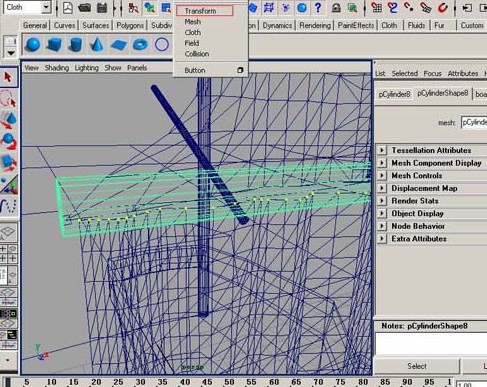
Task: Open the pCylinder8 attribute tab
Action: 394,94
